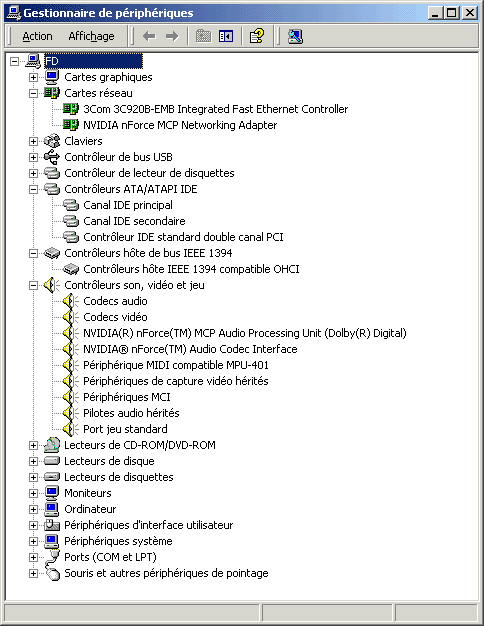Collapse the Cartes réseau node
The width and height of the screenshot is (484, 626).
34,93
